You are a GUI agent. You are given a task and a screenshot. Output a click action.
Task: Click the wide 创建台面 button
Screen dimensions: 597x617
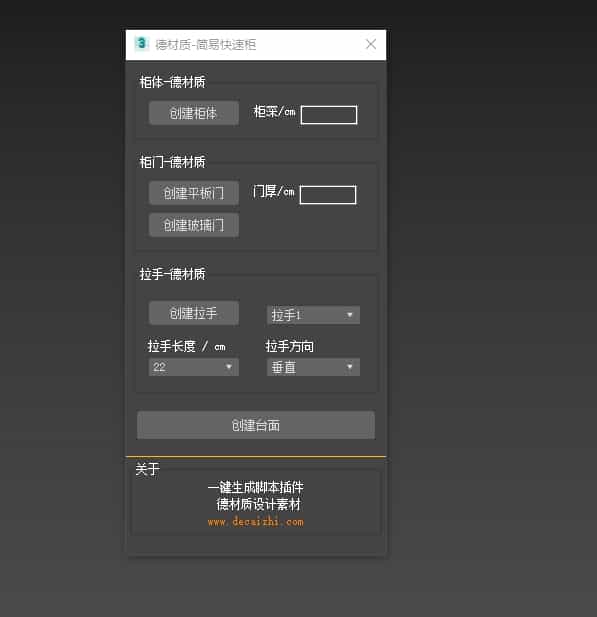[256, 425]
